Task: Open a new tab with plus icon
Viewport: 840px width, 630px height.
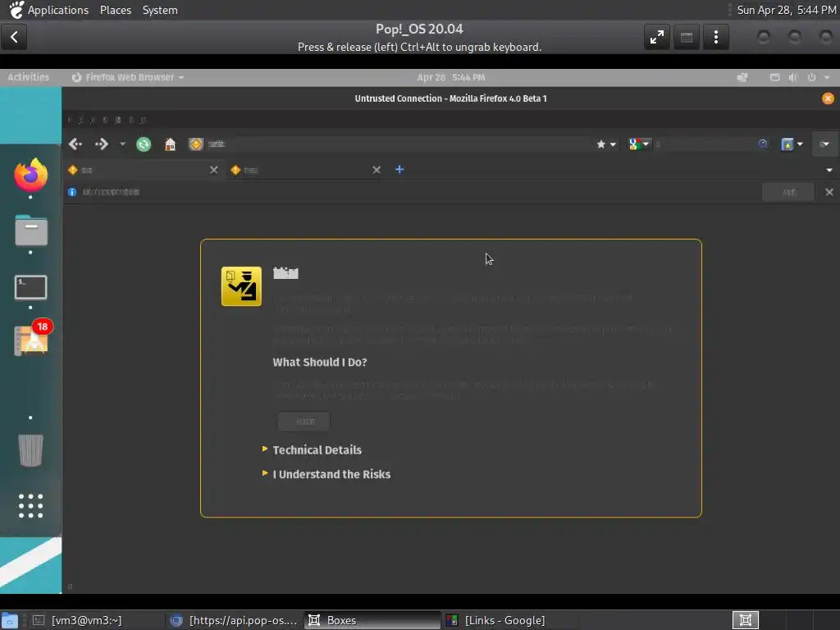Action: point(399,170)
